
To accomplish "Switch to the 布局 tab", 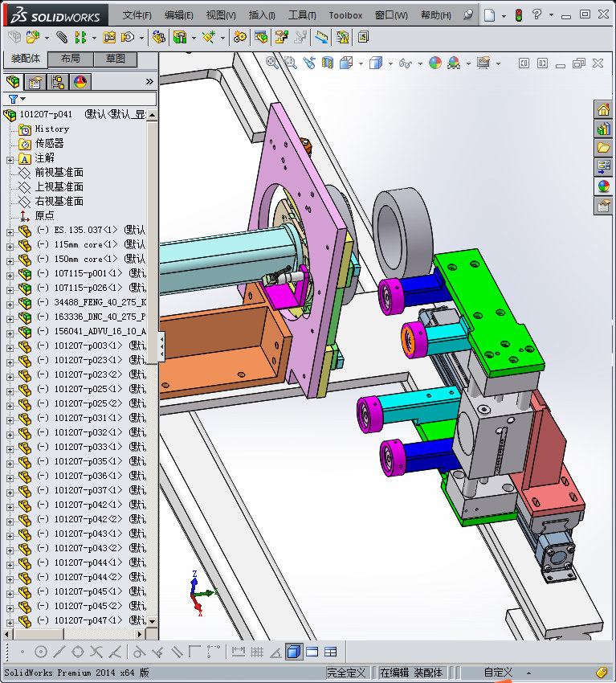I will 70,59.
